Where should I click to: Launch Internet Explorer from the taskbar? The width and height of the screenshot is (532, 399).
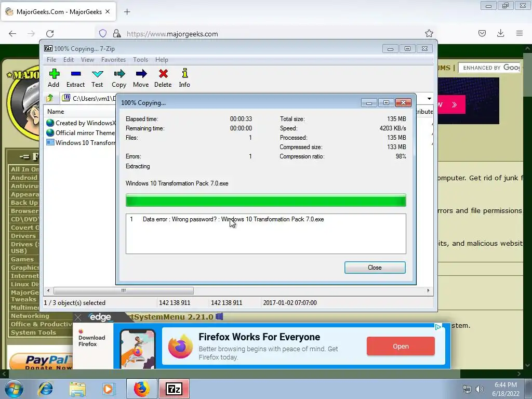coord(46,389)
